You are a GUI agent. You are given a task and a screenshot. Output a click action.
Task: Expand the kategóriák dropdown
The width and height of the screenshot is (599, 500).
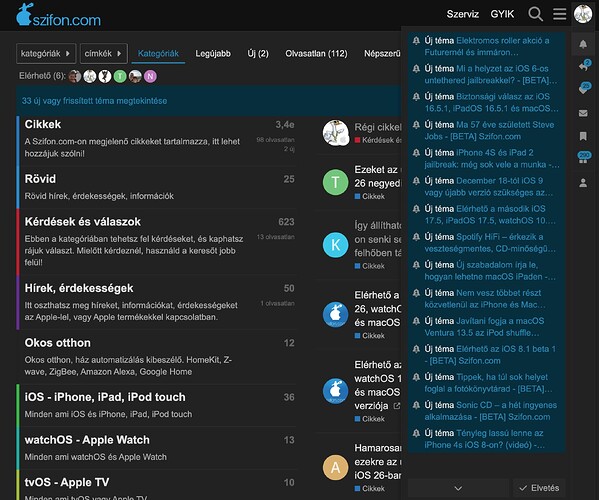46,53
